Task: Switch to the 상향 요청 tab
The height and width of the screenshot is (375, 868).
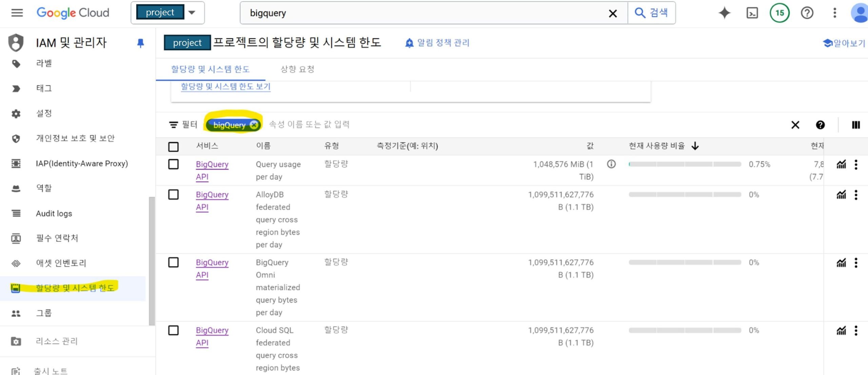Action: (297, 69)
